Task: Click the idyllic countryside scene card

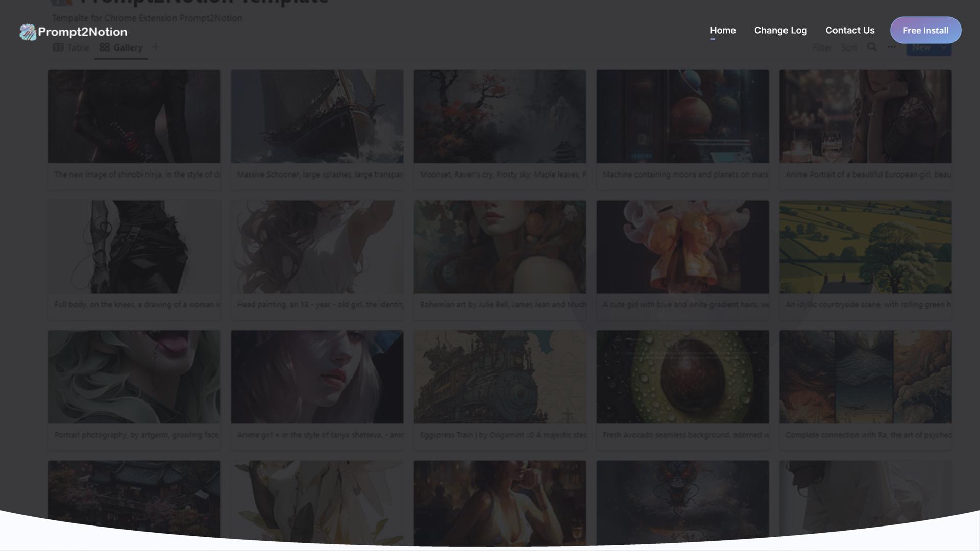Action: (865, 247)
